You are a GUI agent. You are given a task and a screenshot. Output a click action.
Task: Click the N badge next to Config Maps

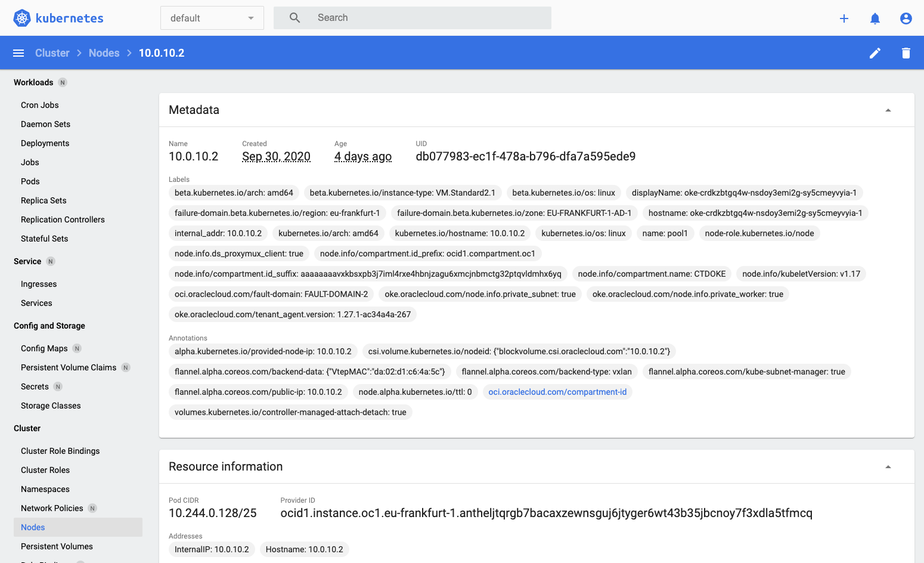(x=77, y=348)
